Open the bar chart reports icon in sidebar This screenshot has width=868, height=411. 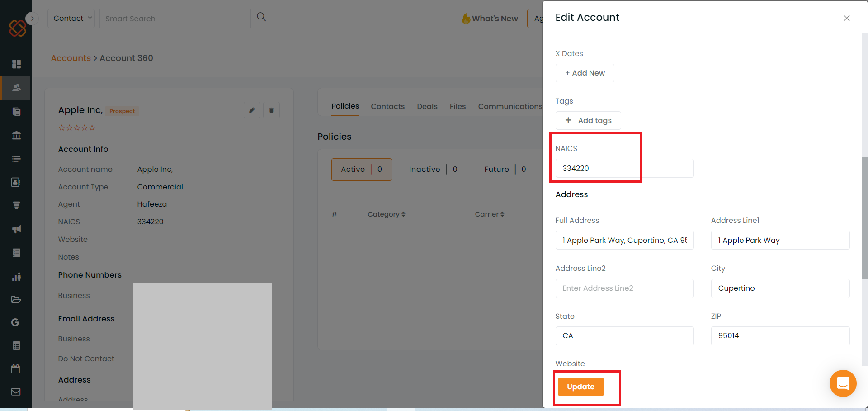16,277
